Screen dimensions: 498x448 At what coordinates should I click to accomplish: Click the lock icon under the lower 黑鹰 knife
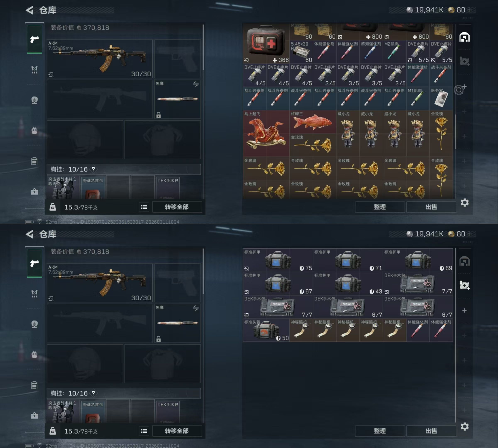(x=158, y=339)
